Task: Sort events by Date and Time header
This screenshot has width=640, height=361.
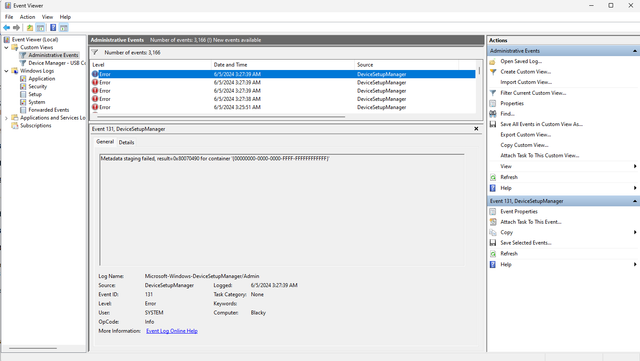Action: [283, 65]
